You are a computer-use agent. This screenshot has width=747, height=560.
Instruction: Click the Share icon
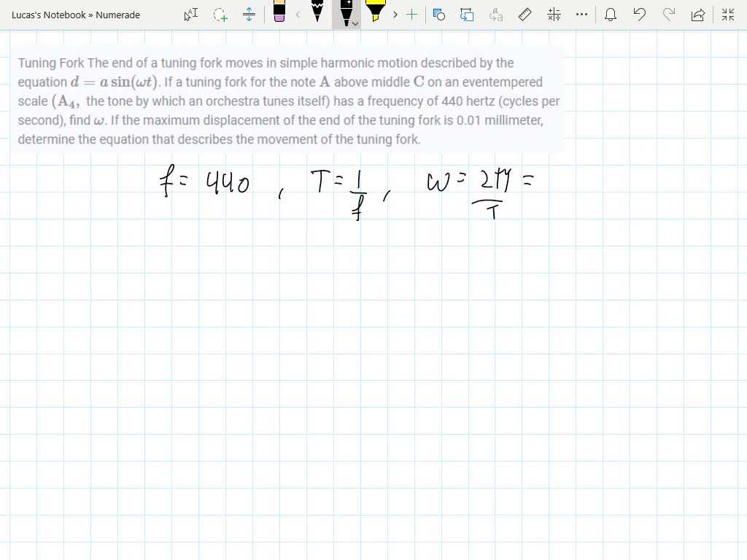click(x=698, y=15)
